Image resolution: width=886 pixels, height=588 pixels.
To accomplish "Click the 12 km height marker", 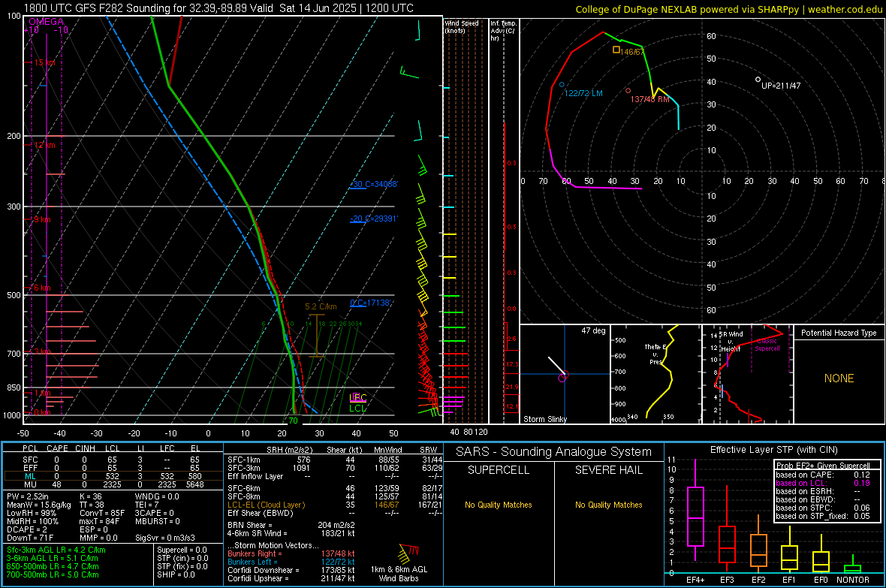I will pos(44,145).
